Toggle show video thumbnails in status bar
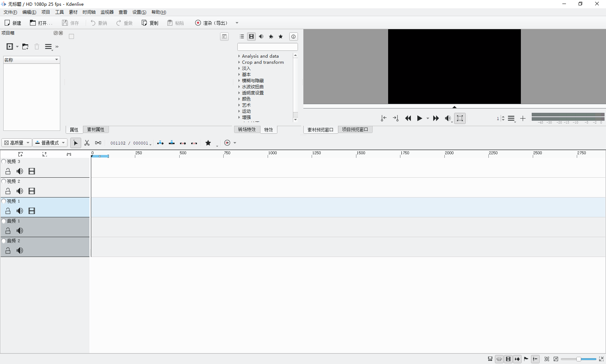Image resolution: width=606 pixels, height=364 pixels. 508,359
